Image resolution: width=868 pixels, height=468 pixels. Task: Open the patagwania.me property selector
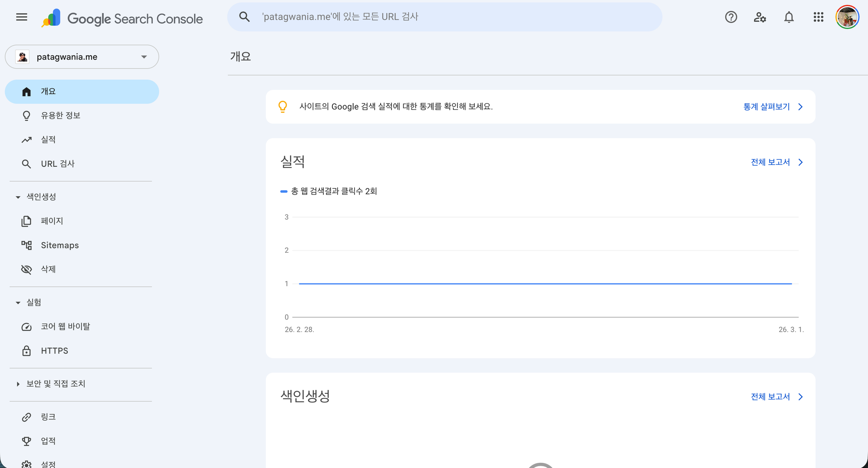(82, 56)
